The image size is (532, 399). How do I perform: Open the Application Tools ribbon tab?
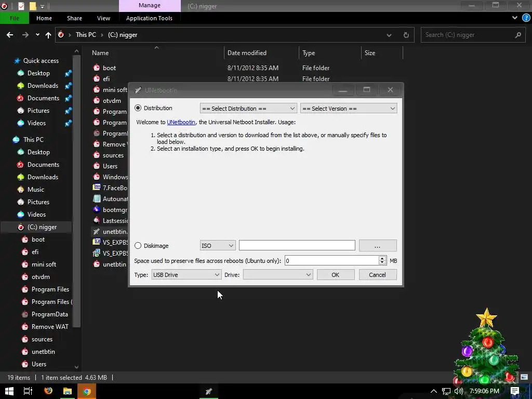point(149,18)
